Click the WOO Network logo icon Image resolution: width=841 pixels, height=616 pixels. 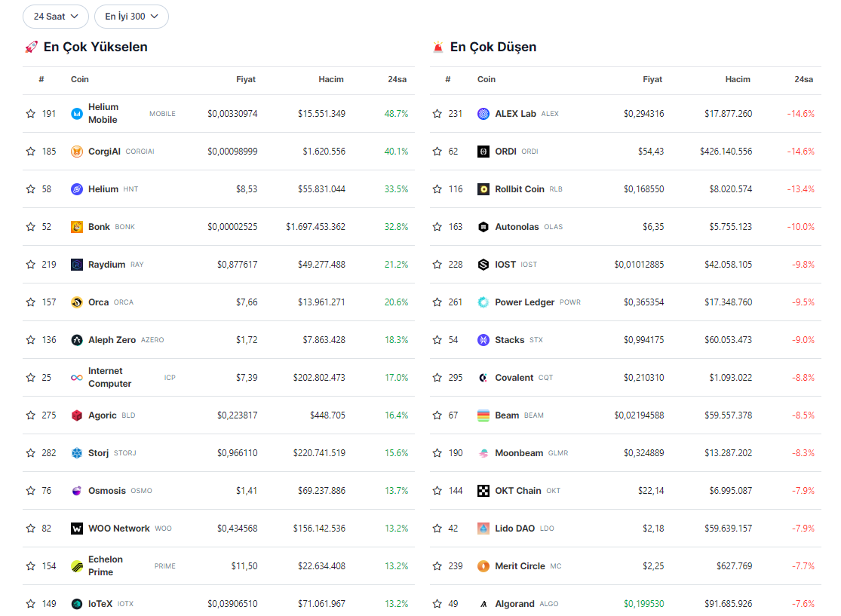tap(77, 529)
